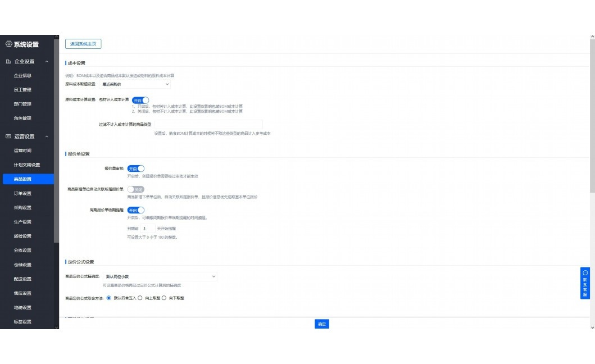Open the 原料成本取值设置 dropdown
595x364 pixels.
(135, 84)
